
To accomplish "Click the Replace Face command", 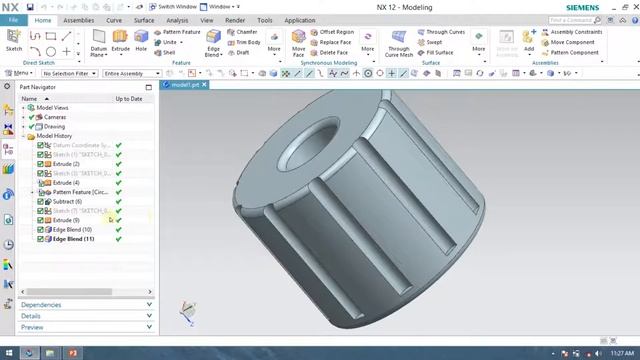I will [331, 42].
